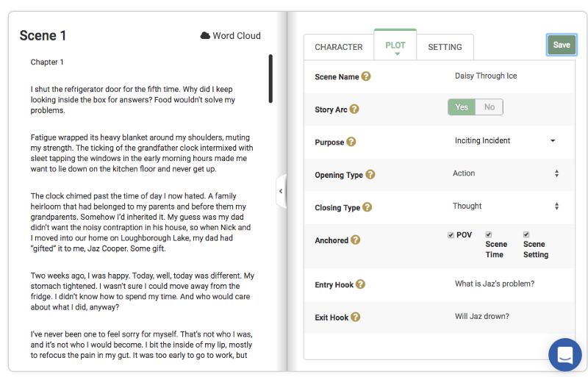Uncheck the POV anchored checkbox

[451, 235]
